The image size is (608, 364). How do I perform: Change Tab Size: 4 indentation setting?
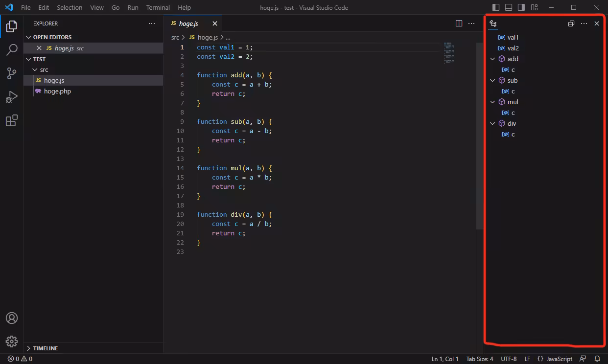(x=480, y=359)
